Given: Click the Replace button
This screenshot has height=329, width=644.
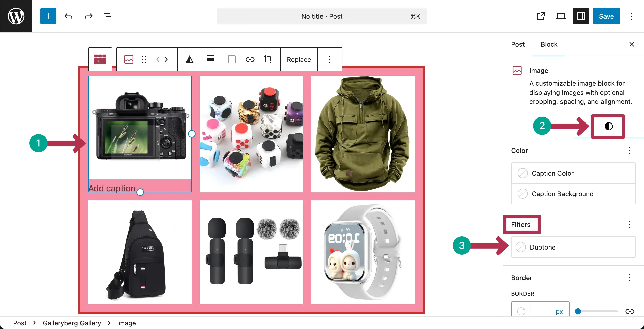Looking at the screenshot, I should tap(299, 59).
